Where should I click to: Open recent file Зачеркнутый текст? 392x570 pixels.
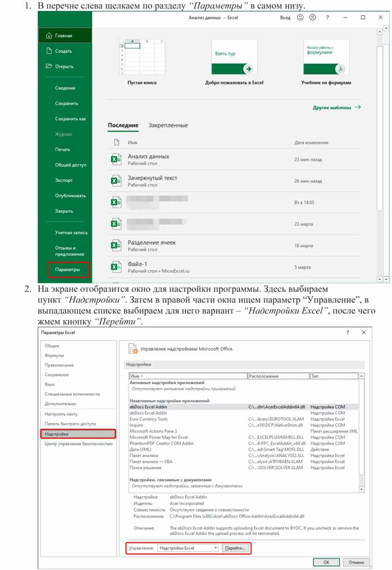pos(234,181)
